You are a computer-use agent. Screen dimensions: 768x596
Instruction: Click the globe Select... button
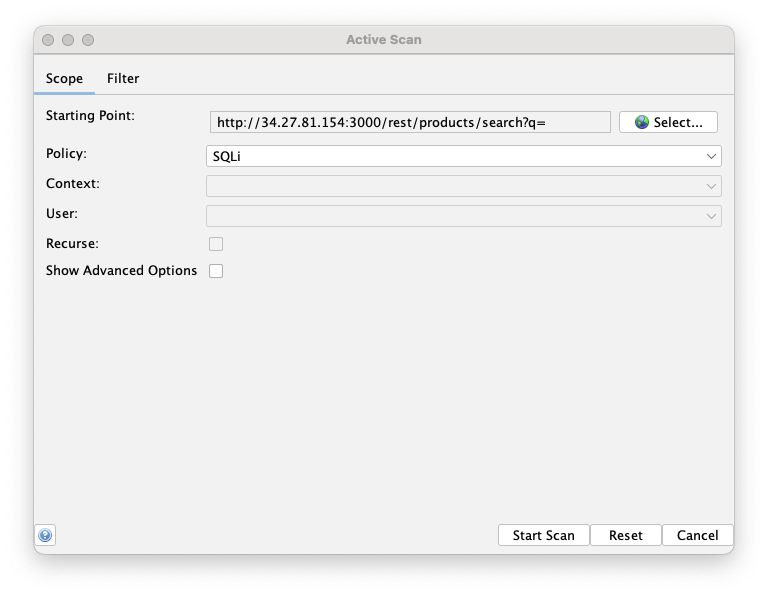pos(668,122)
